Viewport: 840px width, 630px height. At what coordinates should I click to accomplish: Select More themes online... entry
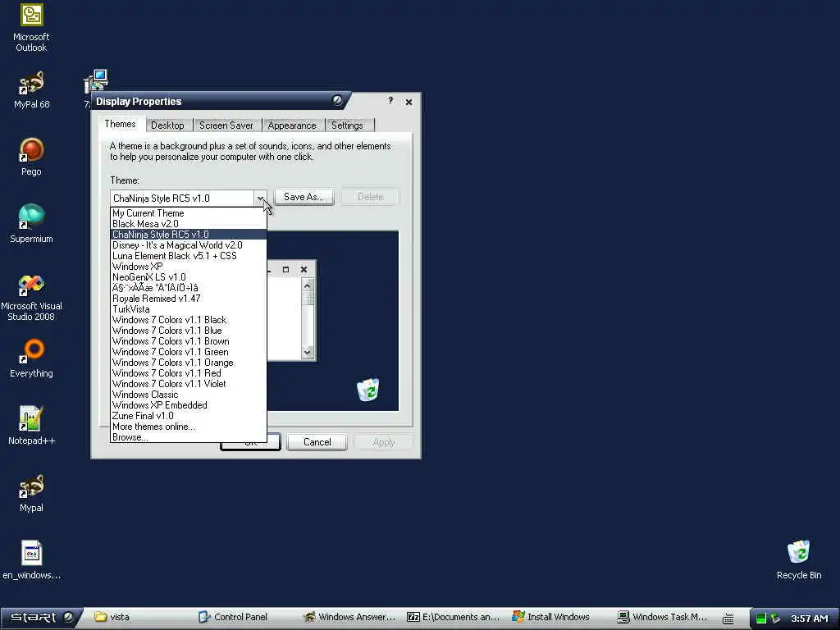click(x=189, y=427)
